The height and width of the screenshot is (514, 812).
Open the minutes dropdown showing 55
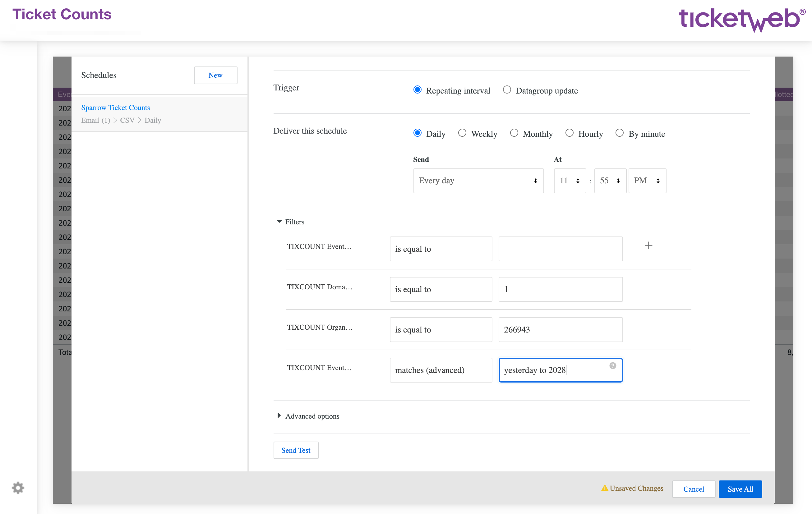pyautogui.click(x=610, y=181)
